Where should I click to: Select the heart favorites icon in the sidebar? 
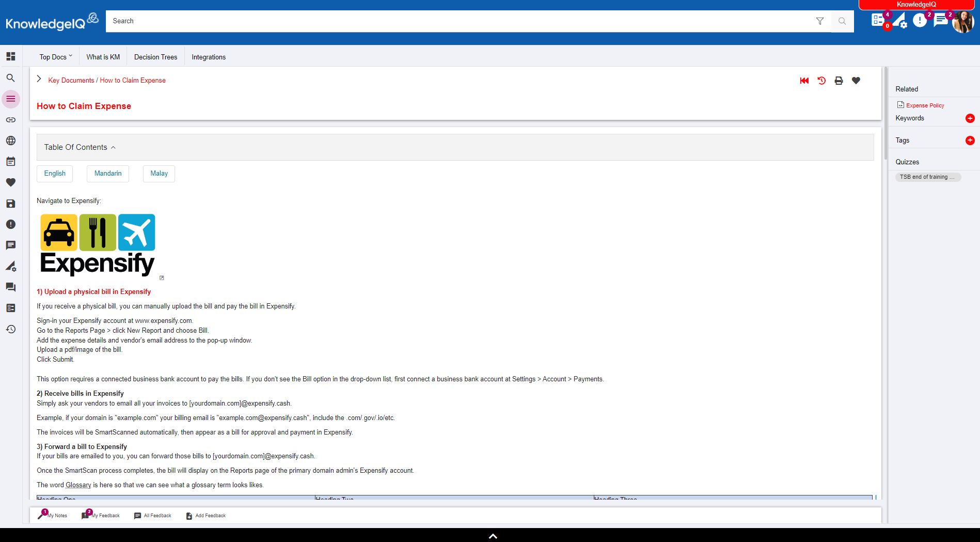(x=11, y=182)
